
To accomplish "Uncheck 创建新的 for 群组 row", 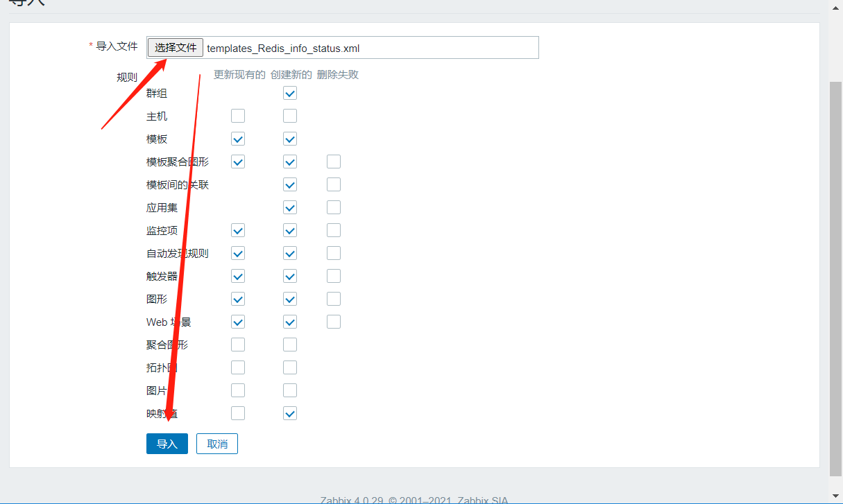I will (290, 94).
